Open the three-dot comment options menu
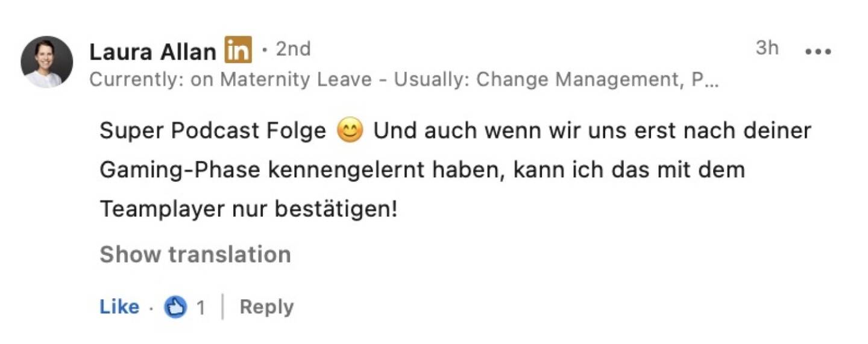 pos(818,51)
